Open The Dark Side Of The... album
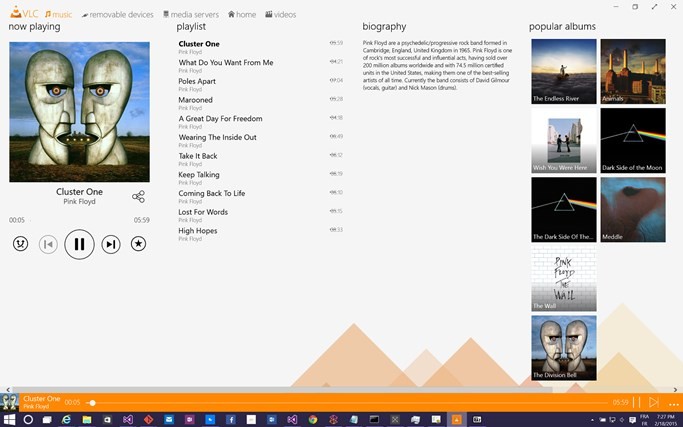This screenshot has height=427, width=683. pos(564,210)
